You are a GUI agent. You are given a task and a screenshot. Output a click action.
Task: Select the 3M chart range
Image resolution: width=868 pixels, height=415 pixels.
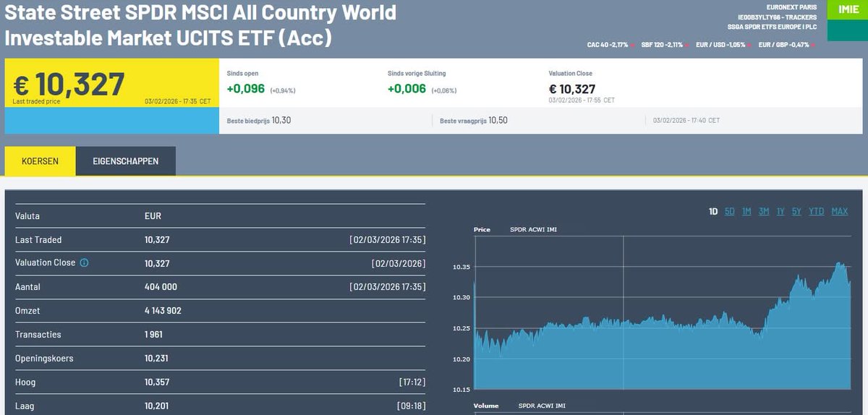coord(764,212)
